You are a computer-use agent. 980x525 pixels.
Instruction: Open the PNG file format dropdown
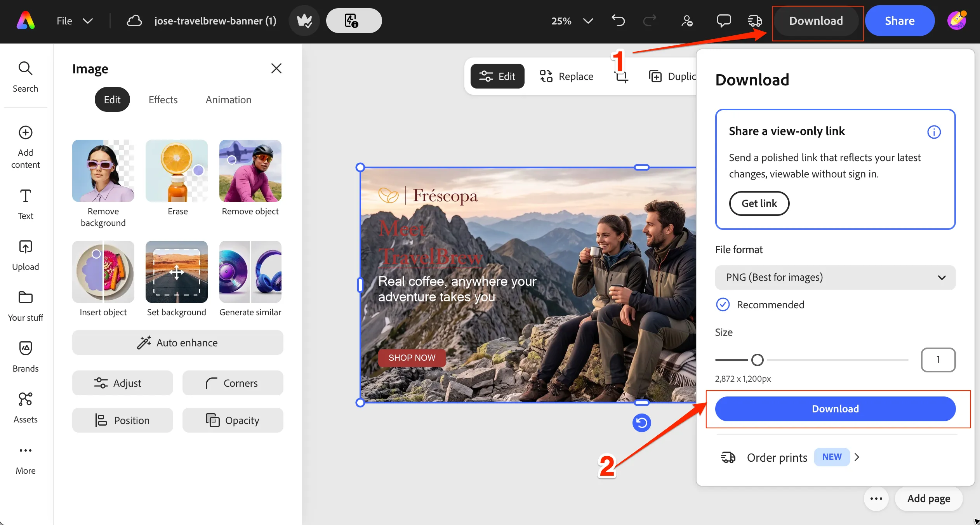835,277
